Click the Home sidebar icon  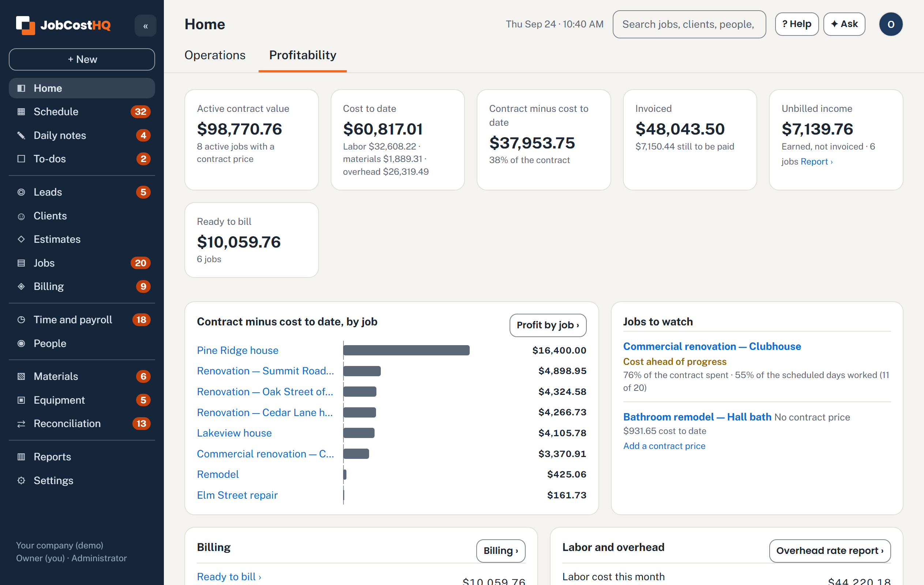tap(22, 88)
